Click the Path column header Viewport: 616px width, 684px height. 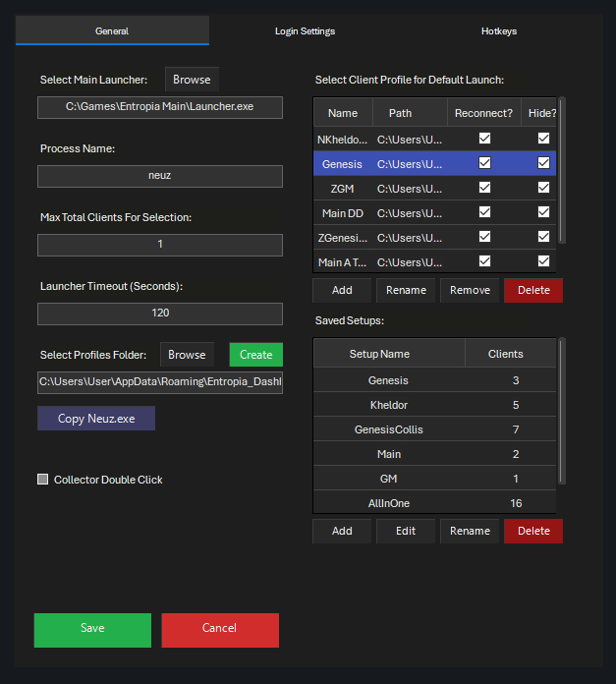(410, 113)
